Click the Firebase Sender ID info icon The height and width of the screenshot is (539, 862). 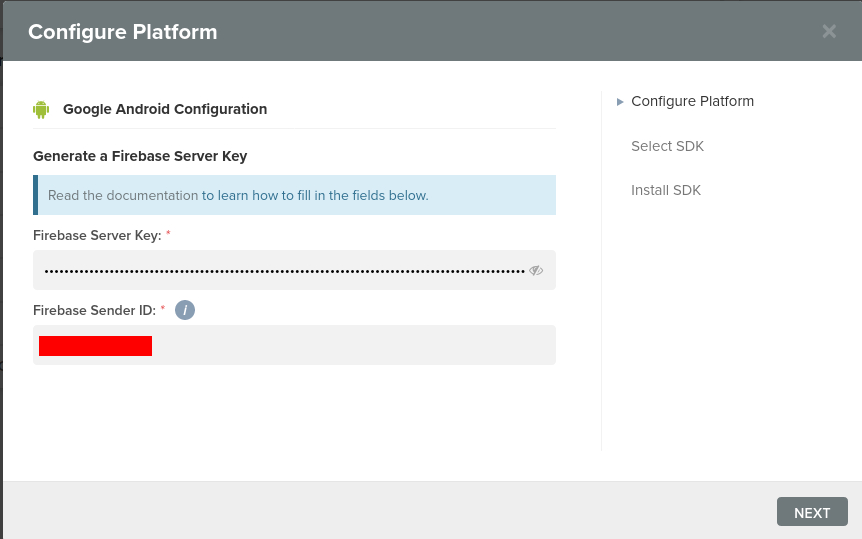(185, 310)
